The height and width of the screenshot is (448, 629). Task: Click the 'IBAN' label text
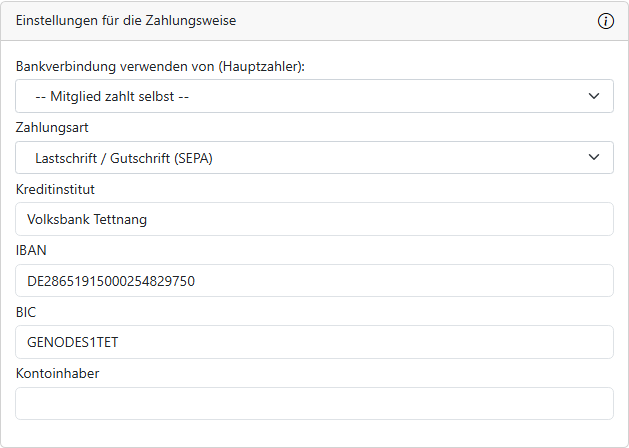31,250
